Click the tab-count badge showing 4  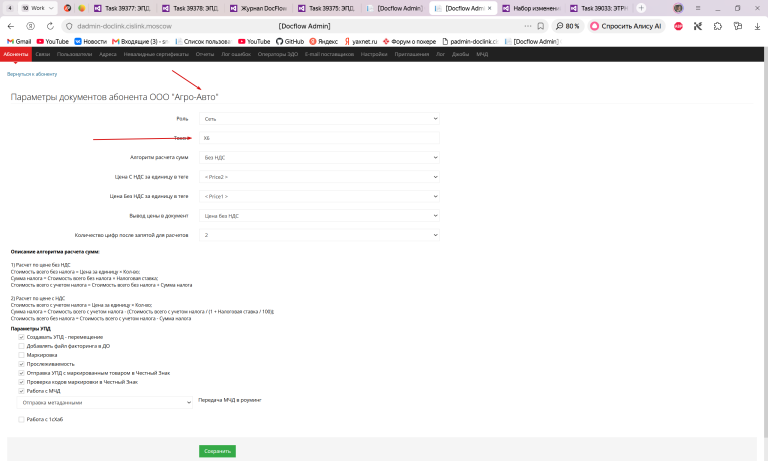(x=9, y=8)
